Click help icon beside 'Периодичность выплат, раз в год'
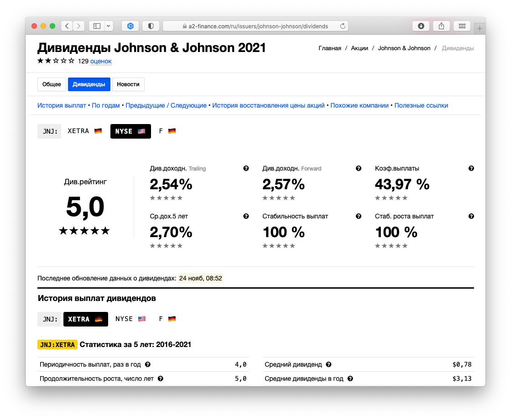 pos(148,365)
